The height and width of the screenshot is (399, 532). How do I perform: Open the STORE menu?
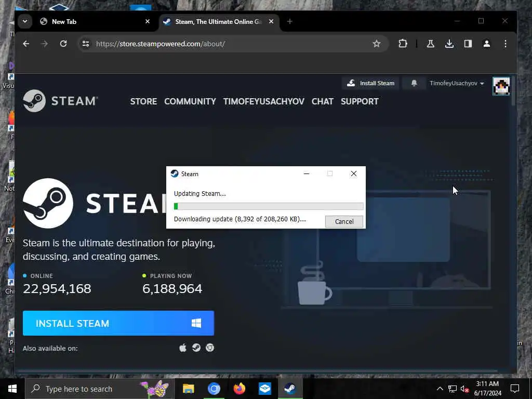(x=143, y=101)
